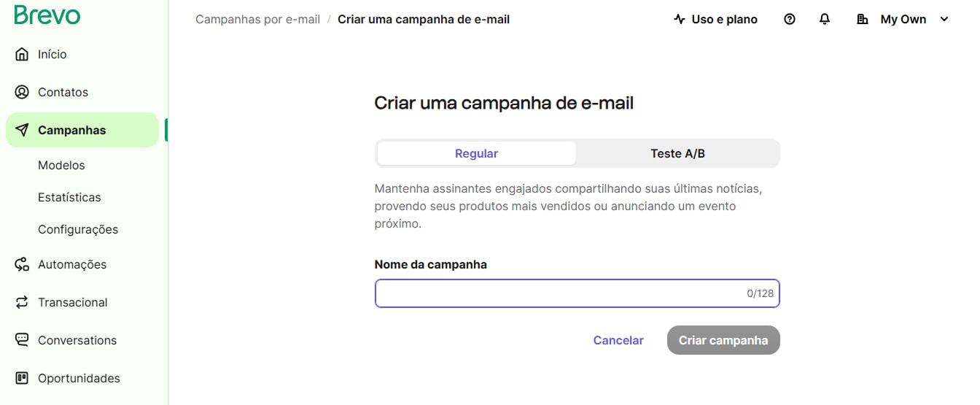Open Modelos in the Campanhas submenu
The image size is (980, 405).
tap(61, 165)
